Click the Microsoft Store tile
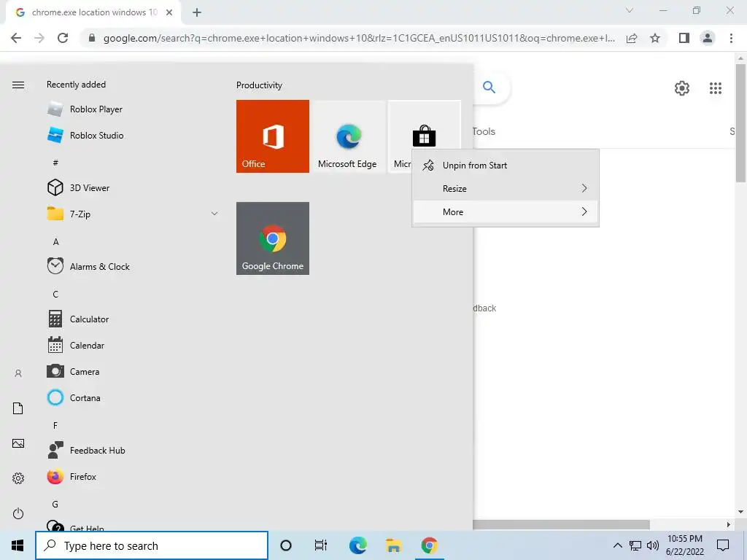 (x=424, y=125)
